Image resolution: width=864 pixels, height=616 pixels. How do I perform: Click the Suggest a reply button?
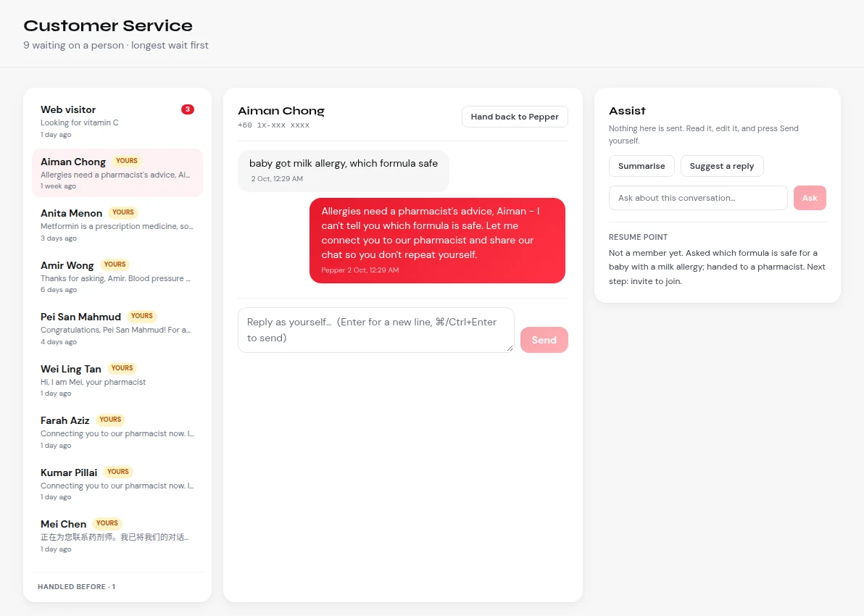point(722,166)
